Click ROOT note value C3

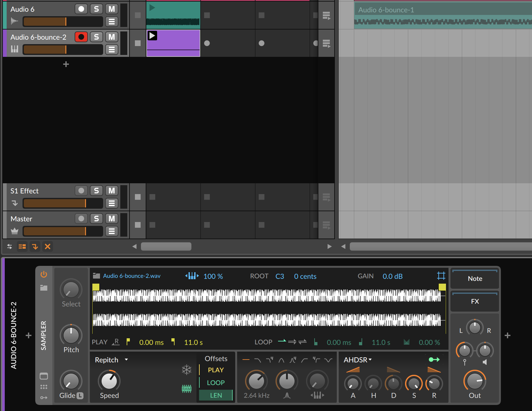[x=280, y=276]
